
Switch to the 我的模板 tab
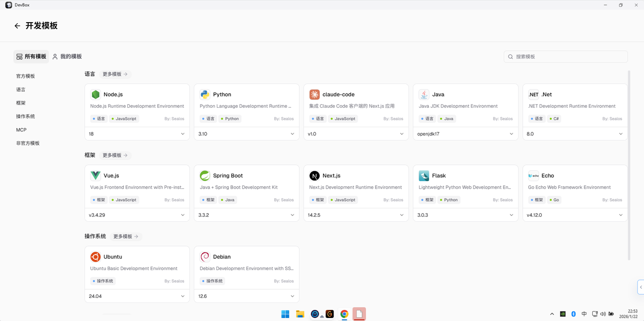point(67,56)
